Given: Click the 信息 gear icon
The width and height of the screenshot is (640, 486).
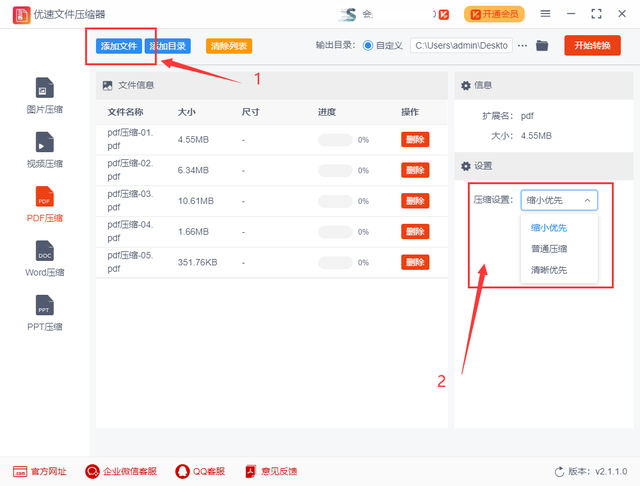Looking at the screenshot, I should (466, 85).
